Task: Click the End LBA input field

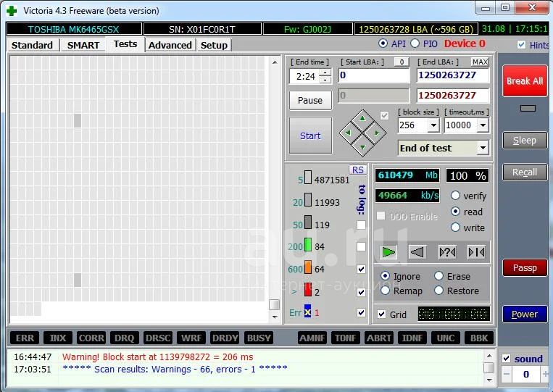Action: coord(453,75)
